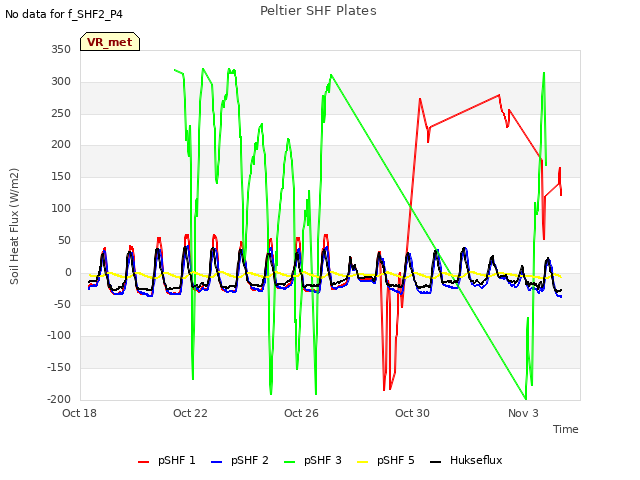
Task: Click the 100 y-axis tick label
Action: pyautogui.click(x=61, y=209)
